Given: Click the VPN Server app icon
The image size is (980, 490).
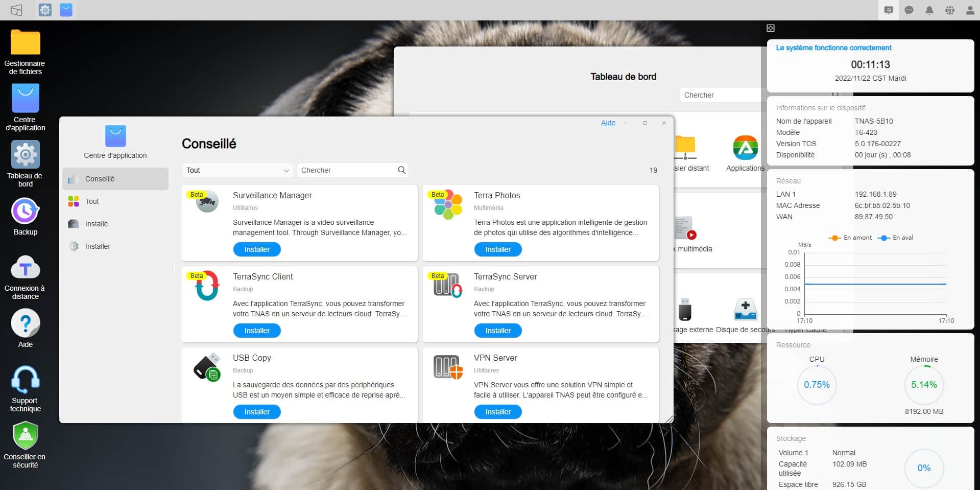Looking at the screenshot, I should coord(448,367).
